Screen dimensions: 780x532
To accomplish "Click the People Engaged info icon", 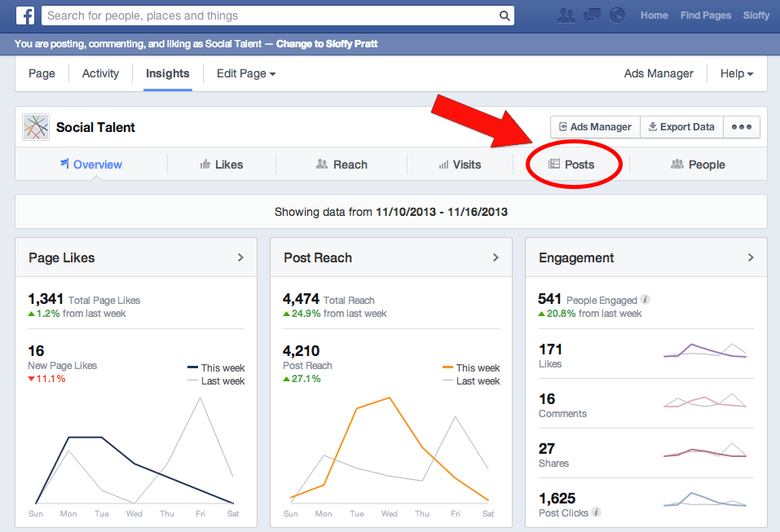I will (646, 299).
